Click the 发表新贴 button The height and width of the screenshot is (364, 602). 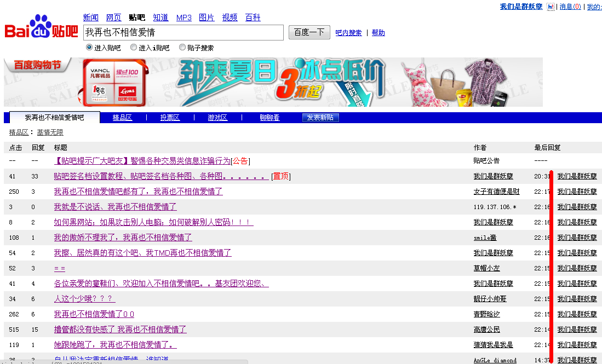(x=320, y=118)
